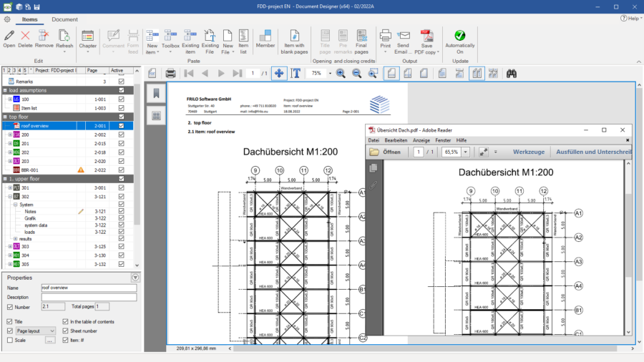The image size is (644, 362).
Task: Select the text selection tool
Action: point(296,74)
